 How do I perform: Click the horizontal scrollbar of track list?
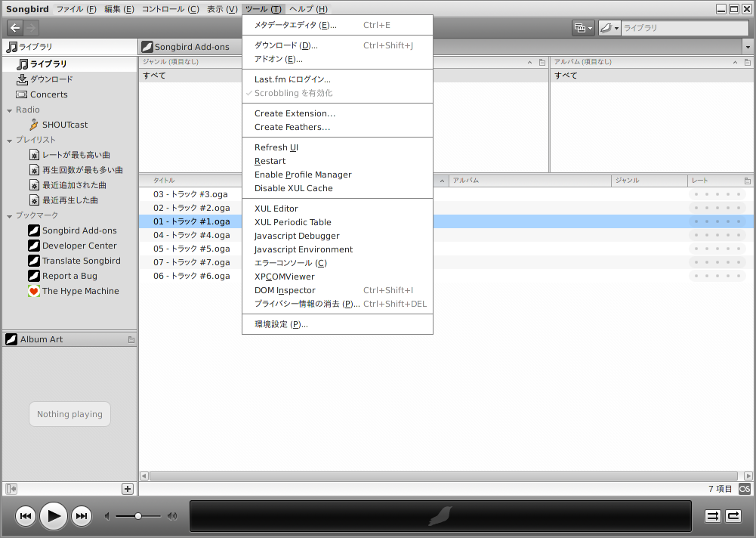(443, 476)
